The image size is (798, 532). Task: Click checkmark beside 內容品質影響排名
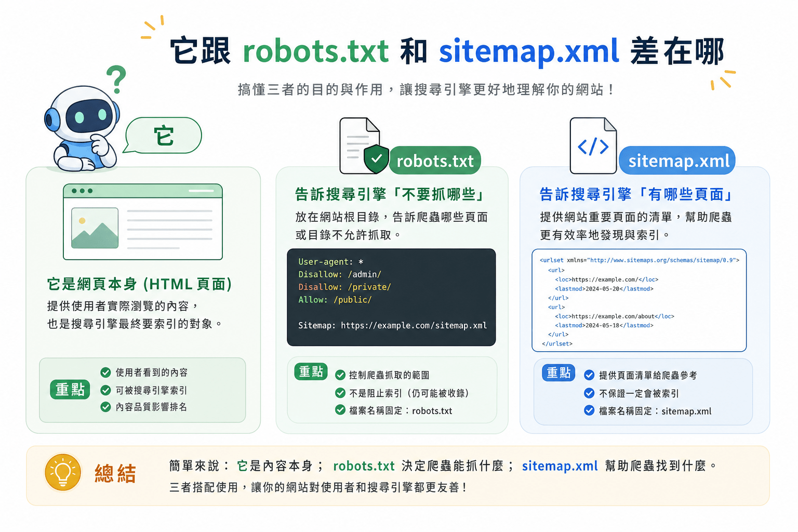(105, 407)
